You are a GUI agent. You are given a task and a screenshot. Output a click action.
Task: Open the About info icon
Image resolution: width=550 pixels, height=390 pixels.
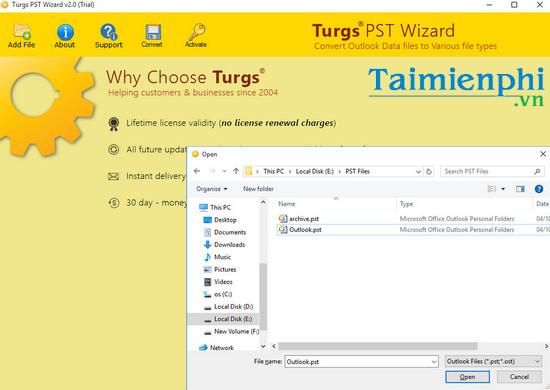[x=65, y=35]
